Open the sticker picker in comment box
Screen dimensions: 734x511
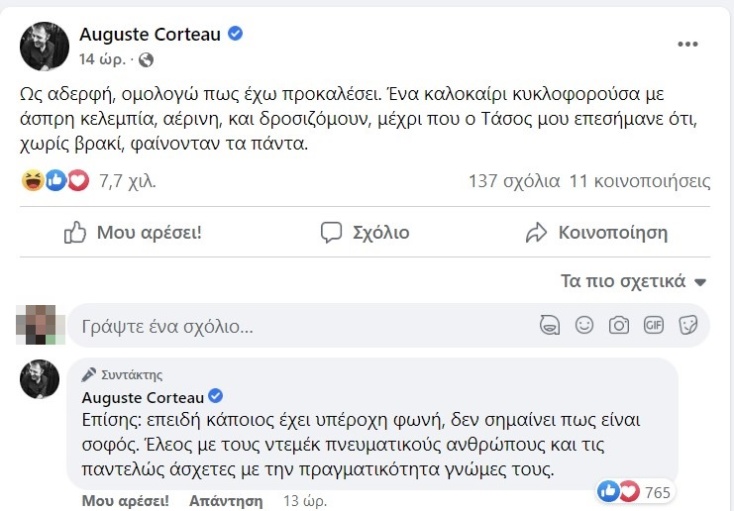(x=688, y=325)
